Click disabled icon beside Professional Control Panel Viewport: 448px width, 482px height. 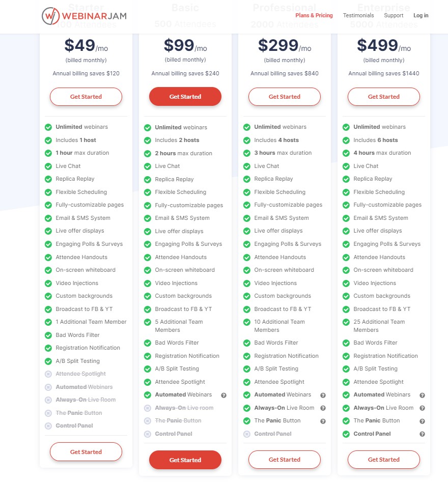click(246, 434)
